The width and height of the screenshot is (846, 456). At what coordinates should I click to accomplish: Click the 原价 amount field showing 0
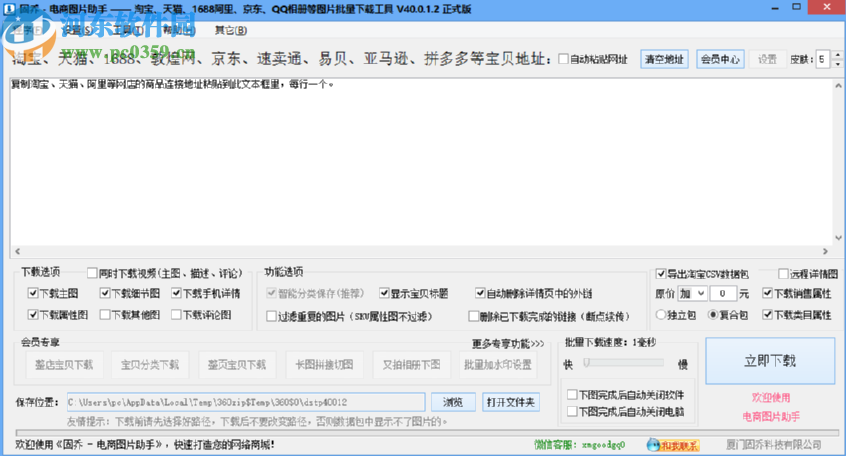pos(723,294)
